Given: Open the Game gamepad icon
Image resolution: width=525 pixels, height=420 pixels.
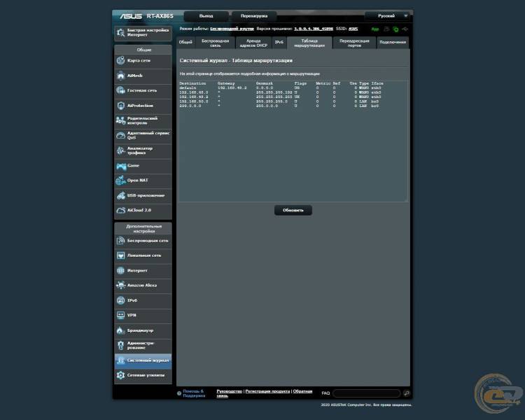Looking at the screenshot, I should click(121, 166).
